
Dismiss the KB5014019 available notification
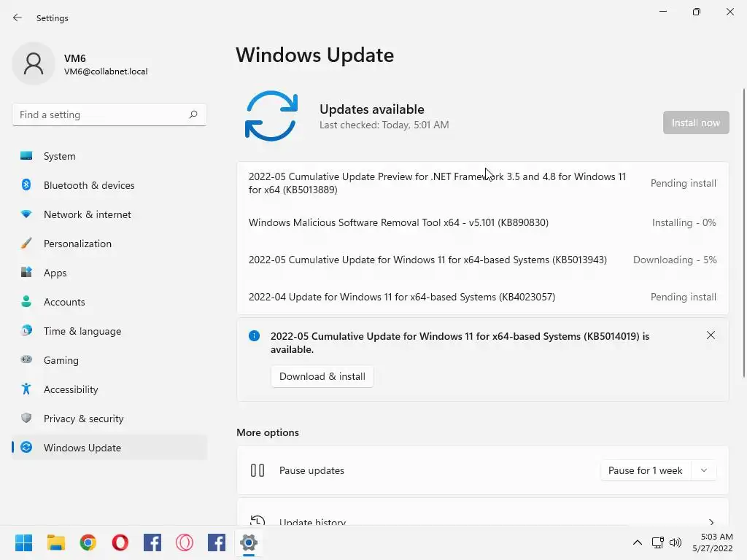pyautogui.click(x=711, y=335)
